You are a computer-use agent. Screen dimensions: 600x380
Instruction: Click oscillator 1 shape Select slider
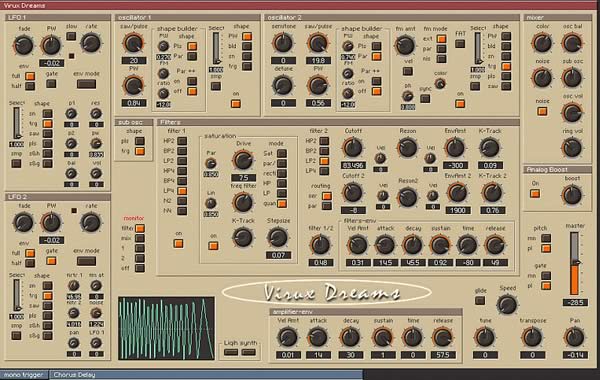(x=216, y=49)
